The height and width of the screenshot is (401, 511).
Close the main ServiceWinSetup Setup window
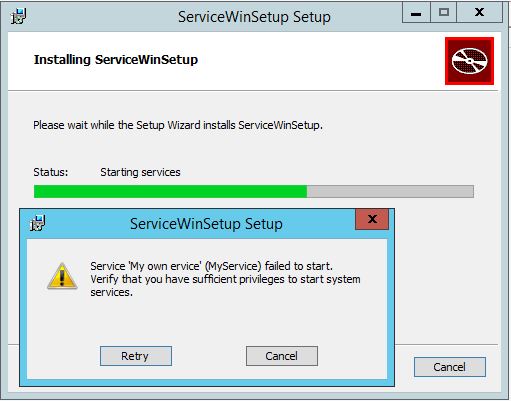(x=479, y=12)
